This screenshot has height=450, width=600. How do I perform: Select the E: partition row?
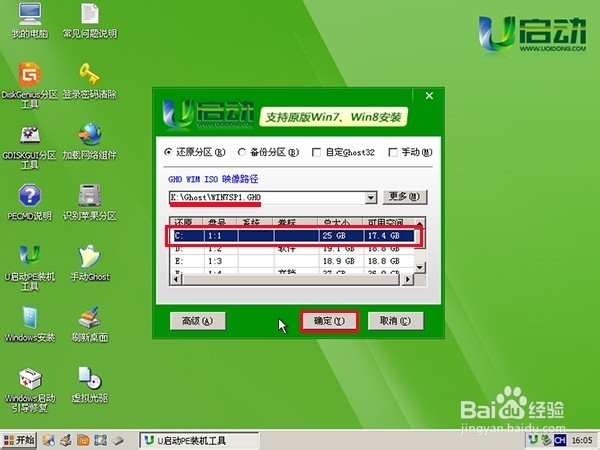tap(292, 261)
